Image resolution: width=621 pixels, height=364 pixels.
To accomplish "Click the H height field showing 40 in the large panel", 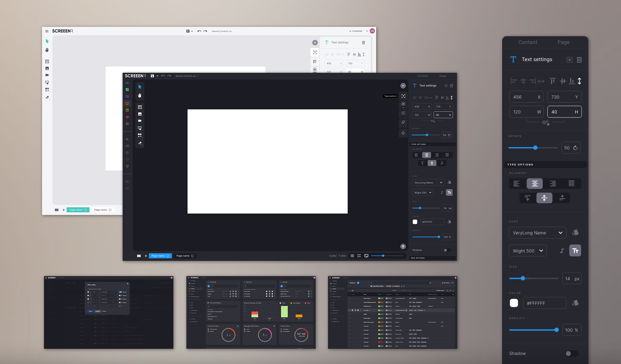I will (x=564, y=112).
